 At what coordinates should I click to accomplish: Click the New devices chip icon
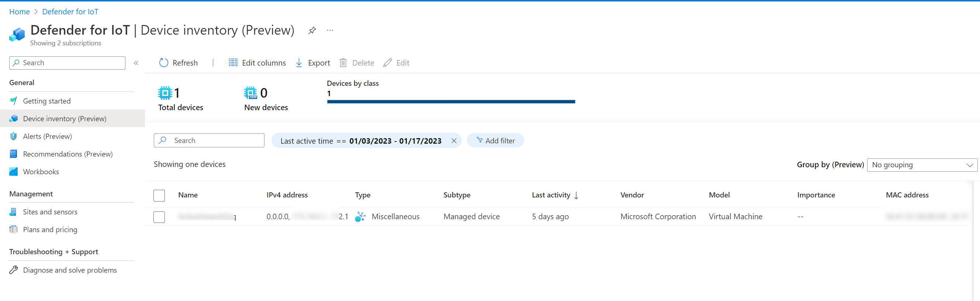click(x=251, y=93)
